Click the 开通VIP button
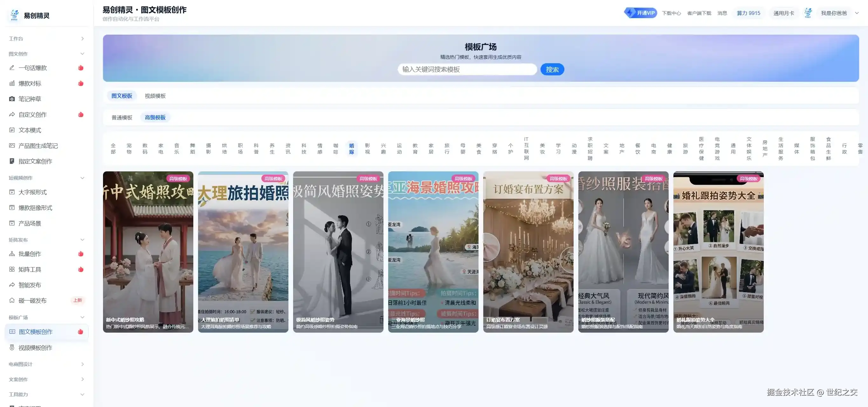This screenshot has width=868, height=407. [641, 13]
